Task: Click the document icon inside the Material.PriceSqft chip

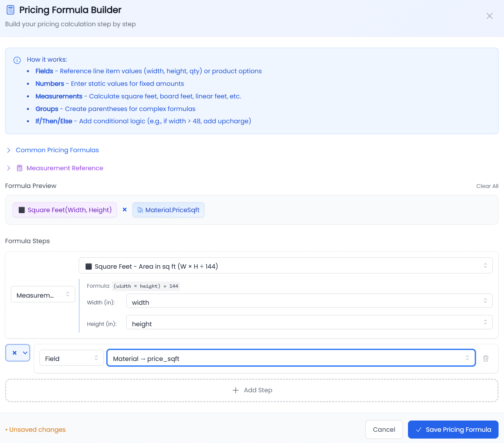Action: tap(140, 210)
